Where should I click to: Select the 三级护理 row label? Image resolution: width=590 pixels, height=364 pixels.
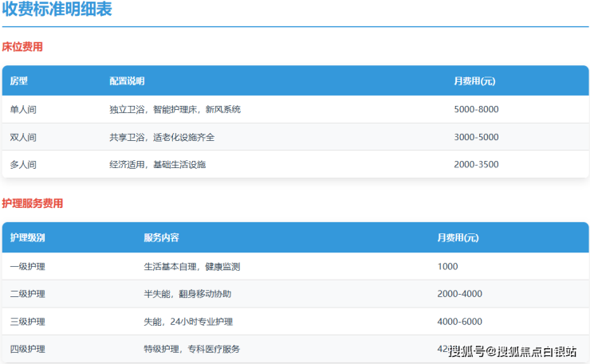pos(28,321)
